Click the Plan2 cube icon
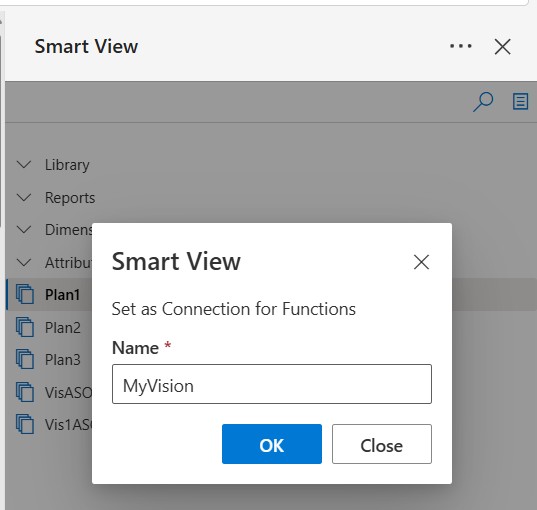The image size is (537, 510). click(x=25, y=327)
